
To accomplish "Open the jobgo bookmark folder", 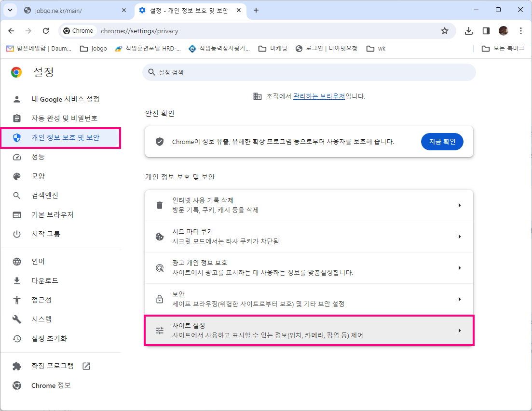I will pyautogui.click(x=94, y=49).
